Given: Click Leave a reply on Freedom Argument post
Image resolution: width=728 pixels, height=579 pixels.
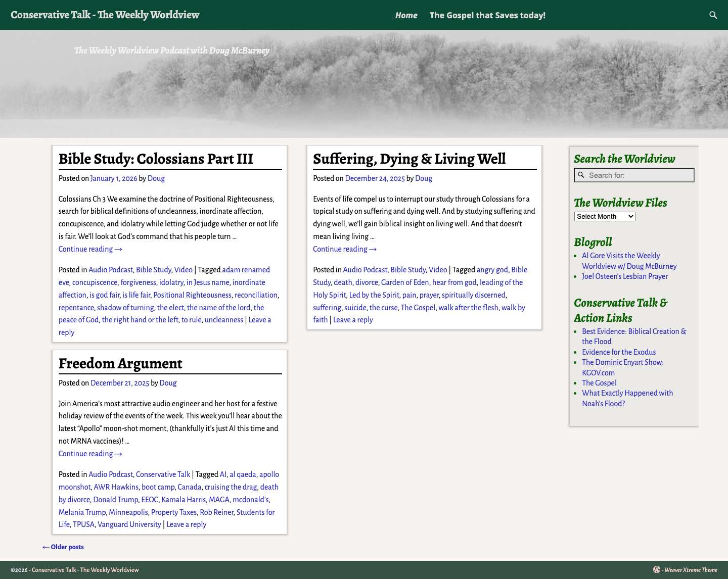Looking at the screenshot, I should pyautogui.click(x=186, y=524).
